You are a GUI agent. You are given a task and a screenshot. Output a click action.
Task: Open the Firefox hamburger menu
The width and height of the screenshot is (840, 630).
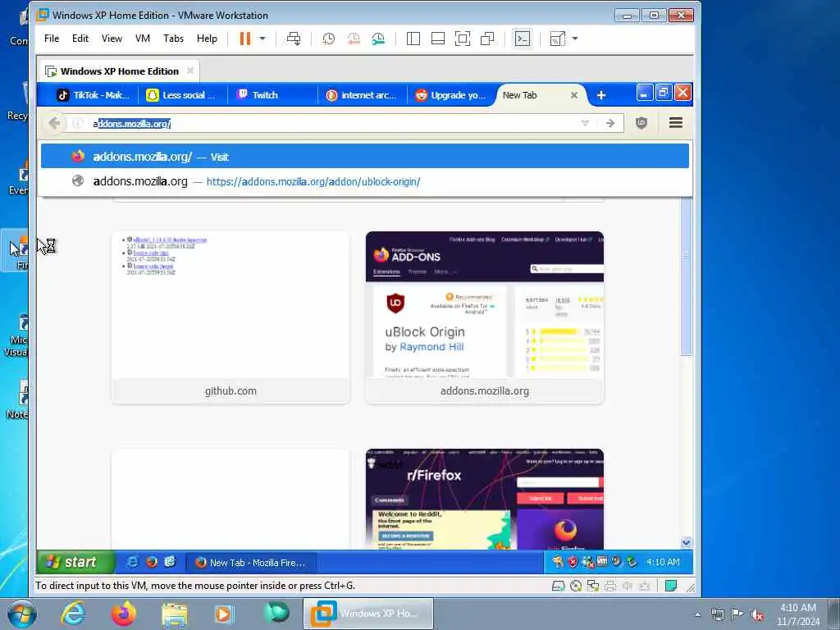[676, 123]
